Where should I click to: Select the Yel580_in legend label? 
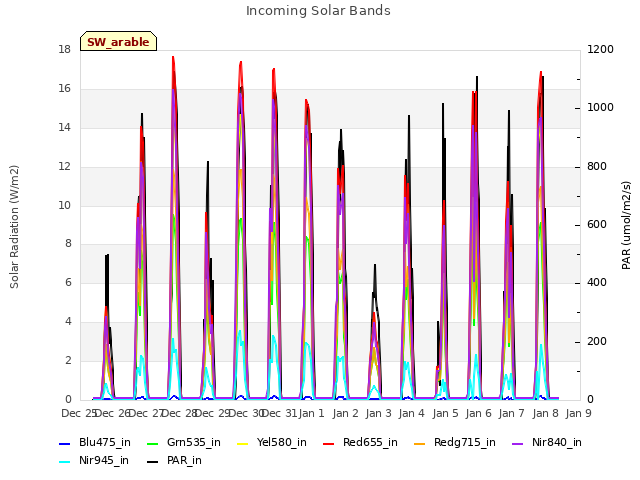(x=282, y=442)
